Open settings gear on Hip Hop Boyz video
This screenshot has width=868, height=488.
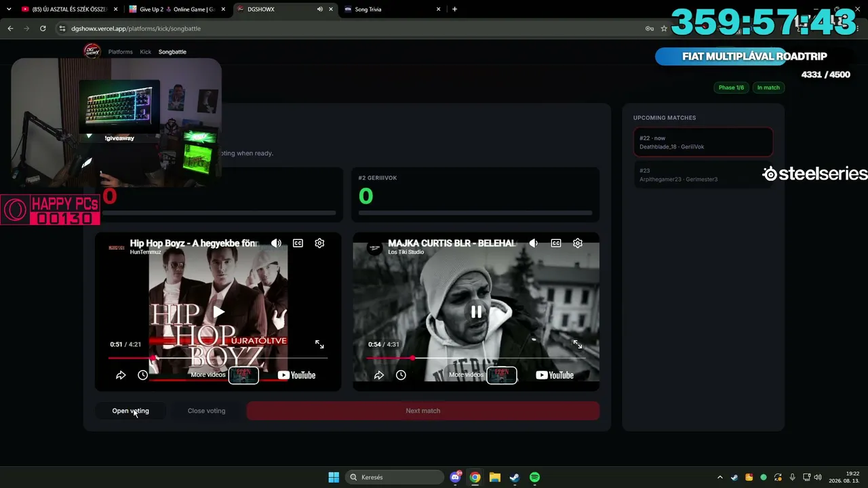click(319, 243)
